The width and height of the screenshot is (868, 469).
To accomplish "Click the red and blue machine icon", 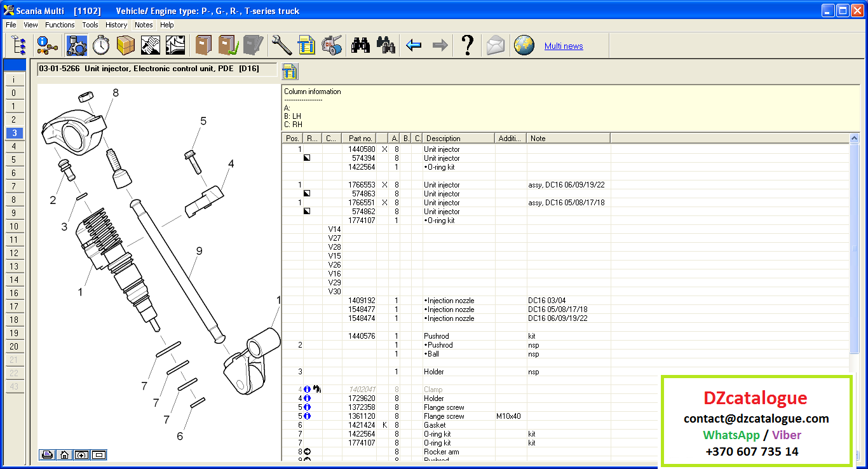I will [x=332, y=46].
